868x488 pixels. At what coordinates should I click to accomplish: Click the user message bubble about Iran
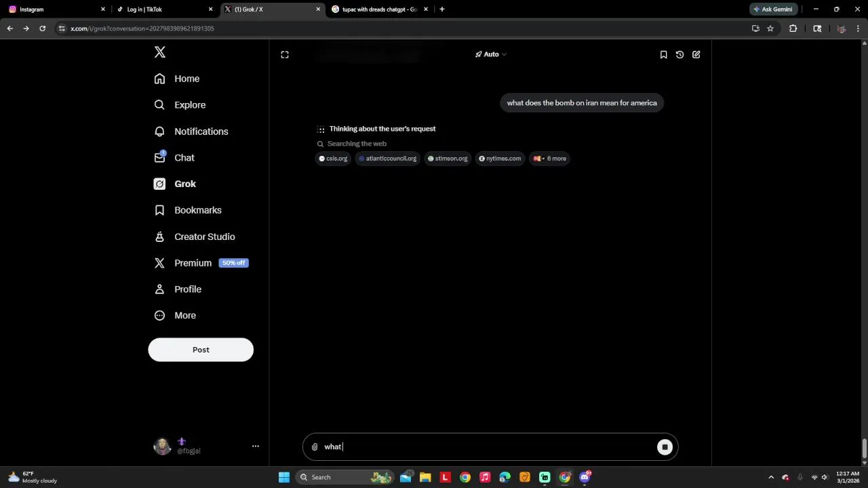tap(582, 103)
